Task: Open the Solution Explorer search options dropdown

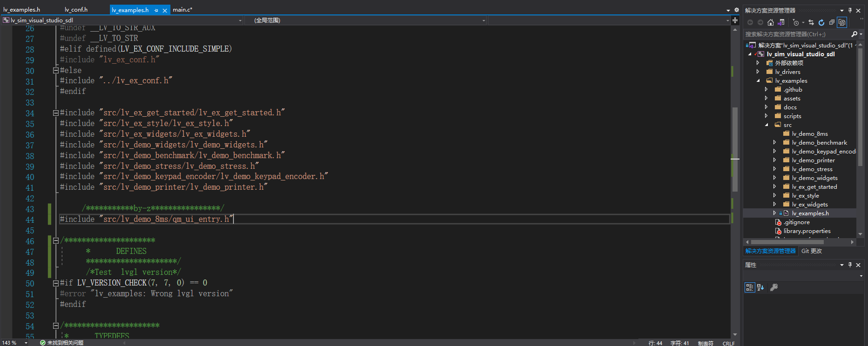Action: point(861,34)
